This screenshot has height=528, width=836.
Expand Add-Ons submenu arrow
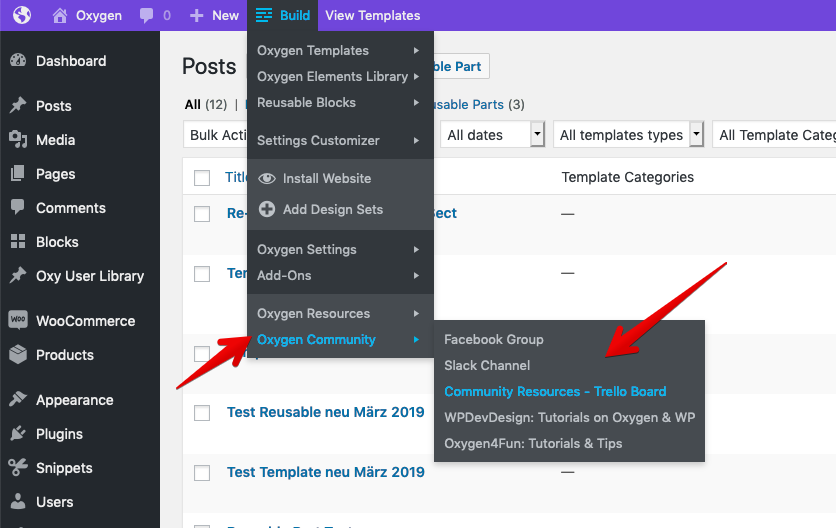(x=416, y=276)
